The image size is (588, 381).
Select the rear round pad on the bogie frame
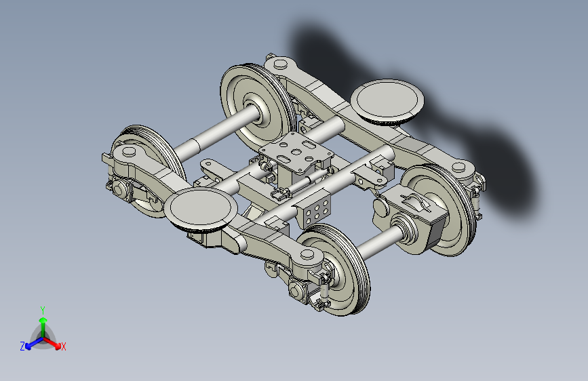pos(387,100)
